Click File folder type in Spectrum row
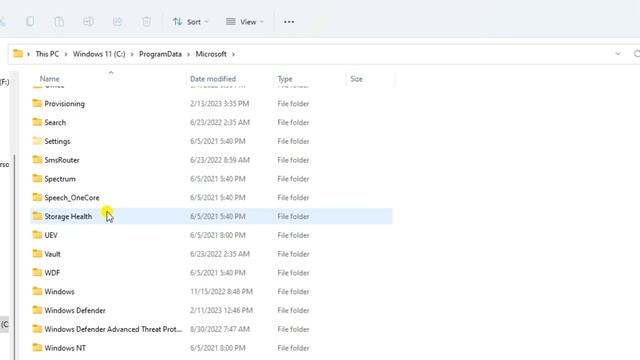Image resolution: width=640 pixels, height=360 pixels. pos(293,179)
